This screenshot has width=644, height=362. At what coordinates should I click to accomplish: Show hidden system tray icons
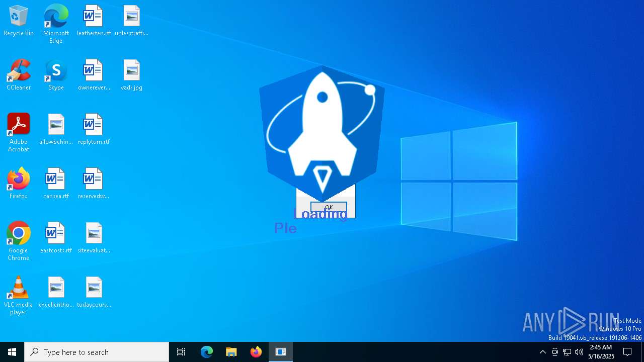542,352
